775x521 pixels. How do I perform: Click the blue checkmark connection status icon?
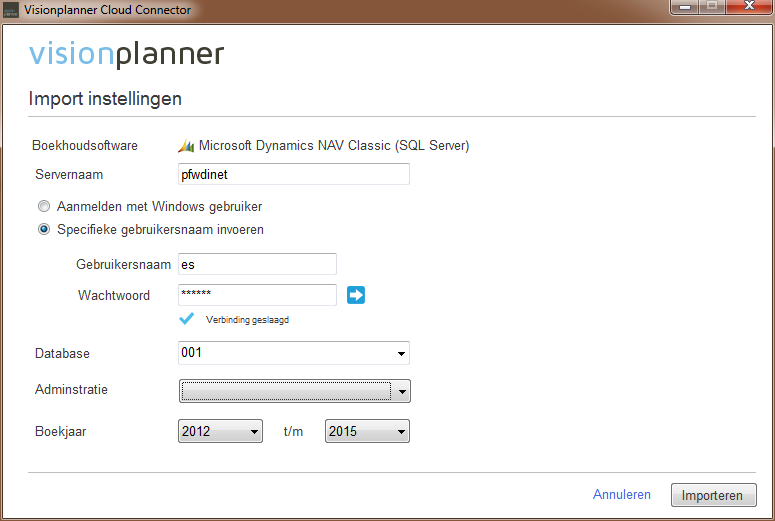pos(186,319)
